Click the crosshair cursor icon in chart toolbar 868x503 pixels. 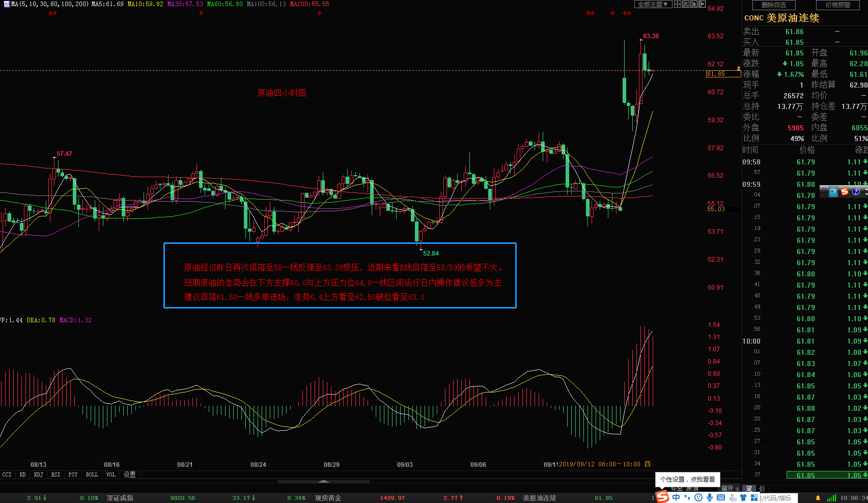(678, 4)
